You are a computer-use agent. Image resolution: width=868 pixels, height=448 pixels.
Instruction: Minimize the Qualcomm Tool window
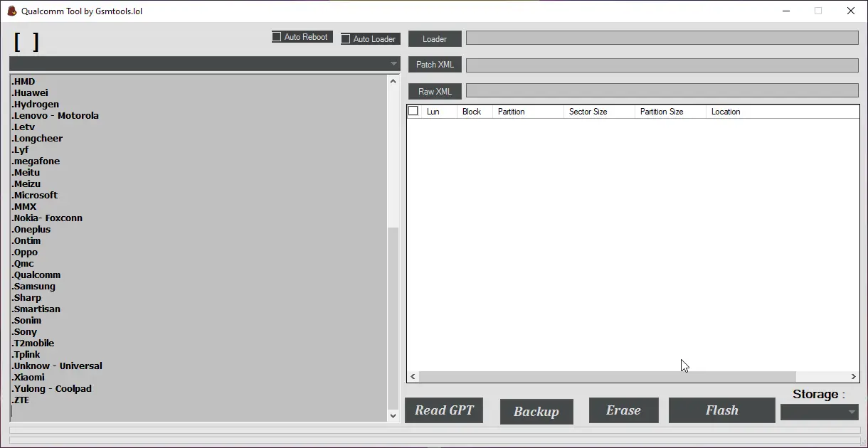786,11
